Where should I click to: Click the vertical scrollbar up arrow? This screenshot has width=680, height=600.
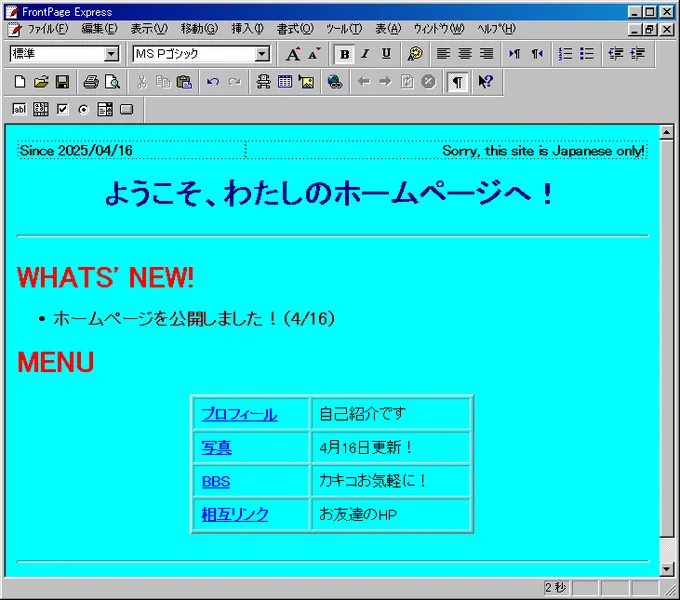pos(666,132)
